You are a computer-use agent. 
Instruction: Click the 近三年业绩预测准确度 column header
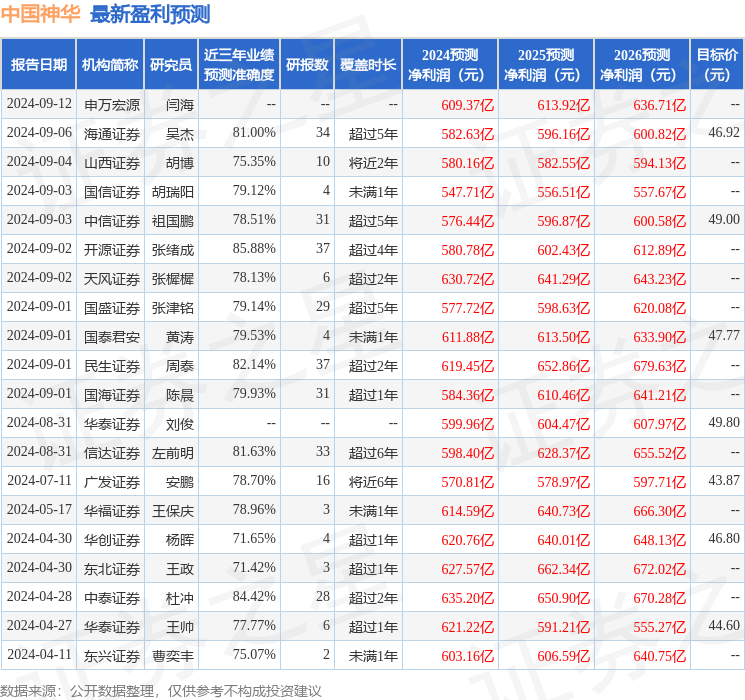(239, 65)
